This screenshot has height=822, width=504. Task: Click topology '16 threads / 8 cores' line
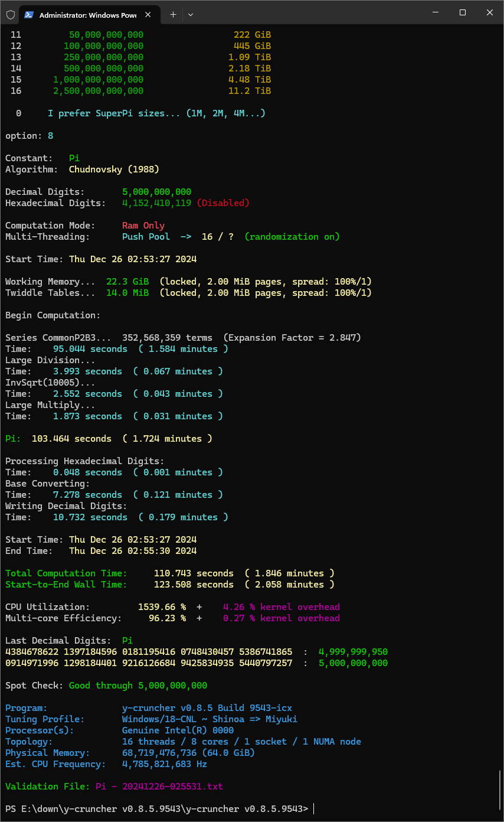click(241, 742)
